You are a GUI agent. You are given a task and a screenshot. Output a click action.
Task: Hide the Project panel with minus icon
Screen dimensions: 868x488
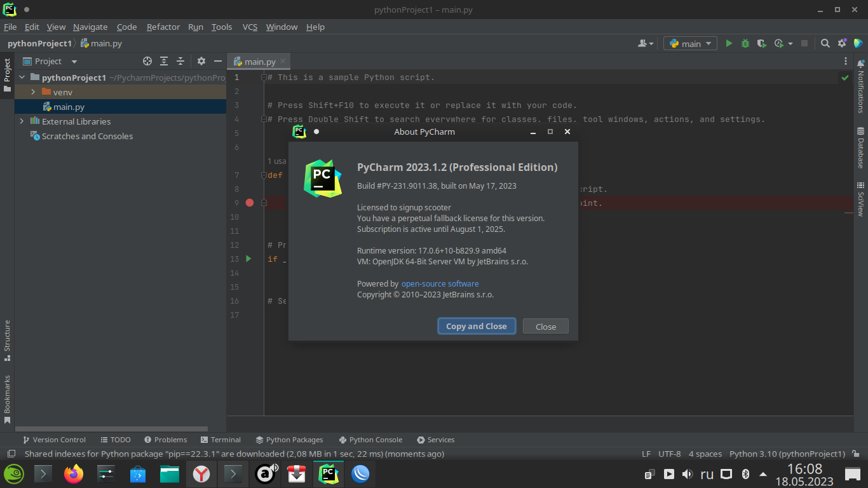pyautogui.click(x=218, y=61)
